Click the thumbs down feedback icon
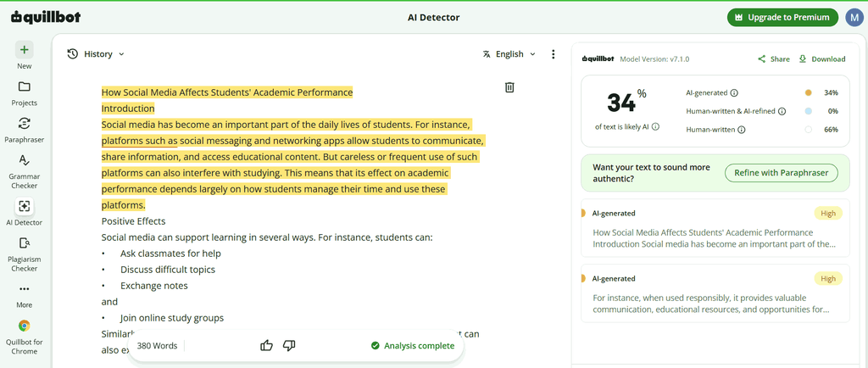The width and height of the screenshot is (868, 368). (289, 346)
